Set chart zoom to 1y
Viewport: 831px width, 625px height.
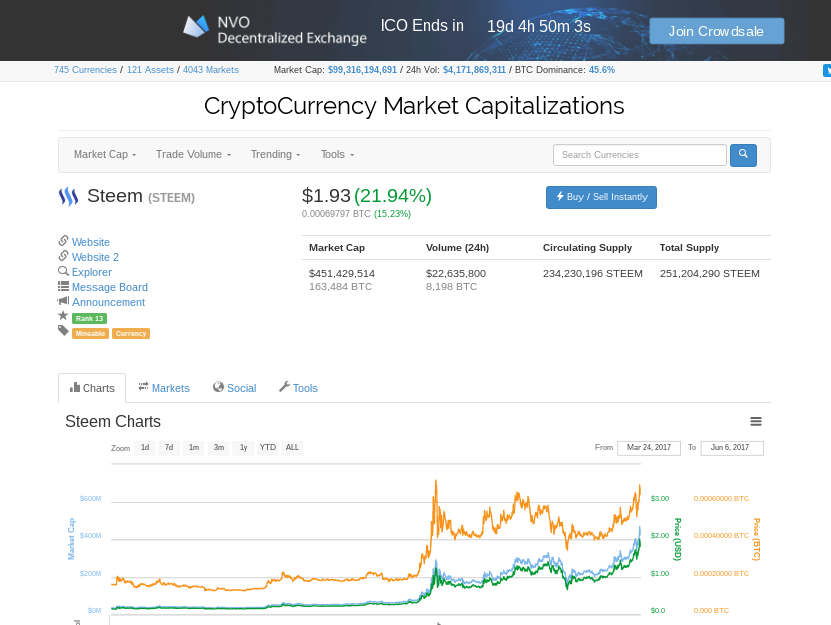pos(243,447)
